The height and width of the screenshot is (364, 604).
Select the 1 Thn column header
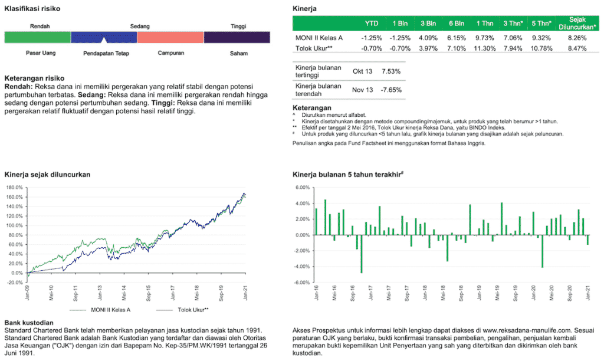click(x=485, y=24)
